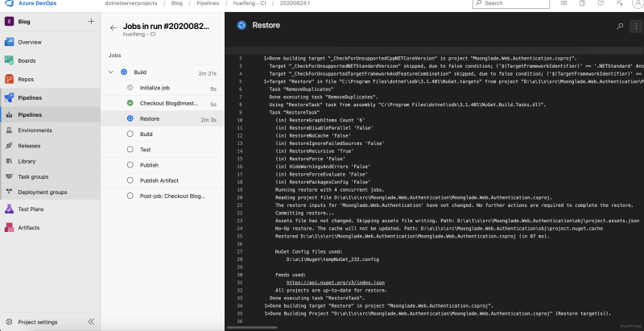Open Task groups under Pipelines

pyautogui.click(x=33, y=176)
